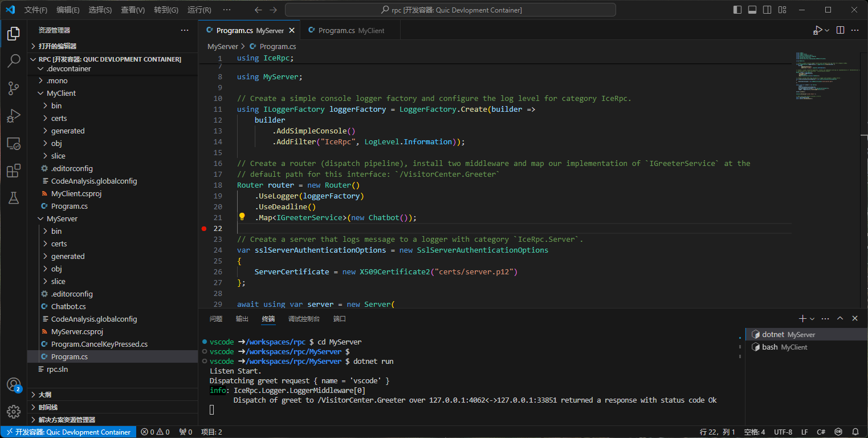
Task: Open run dropdown arrow in editor toolbar
Action: click(x=827, y=30)
